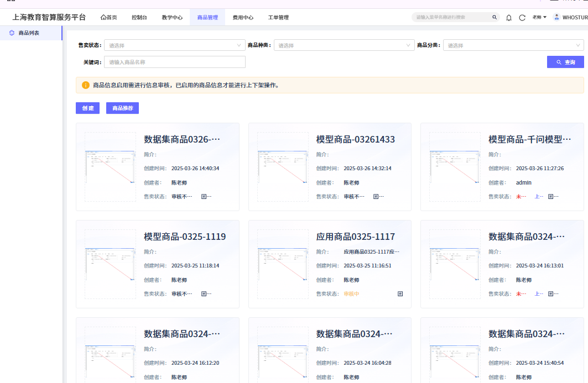Click the 创建 button

point(87,108)
